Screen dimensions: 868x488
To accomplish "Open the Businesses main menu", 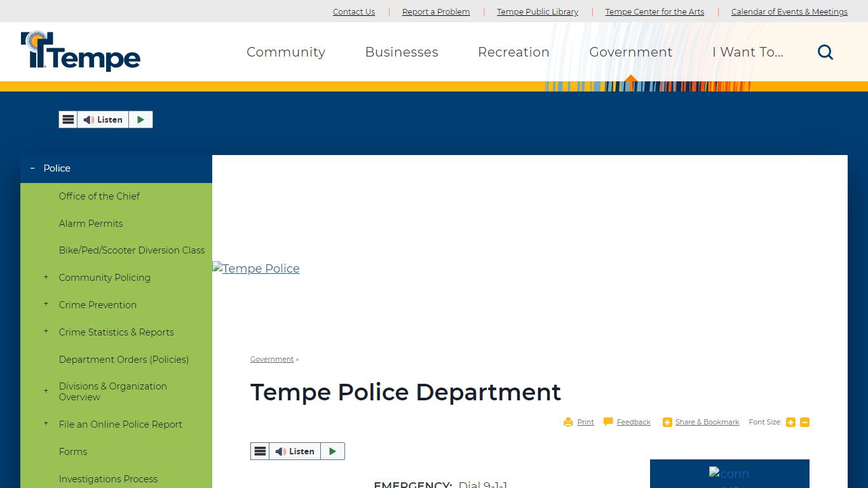I will (x=402, y=52).
